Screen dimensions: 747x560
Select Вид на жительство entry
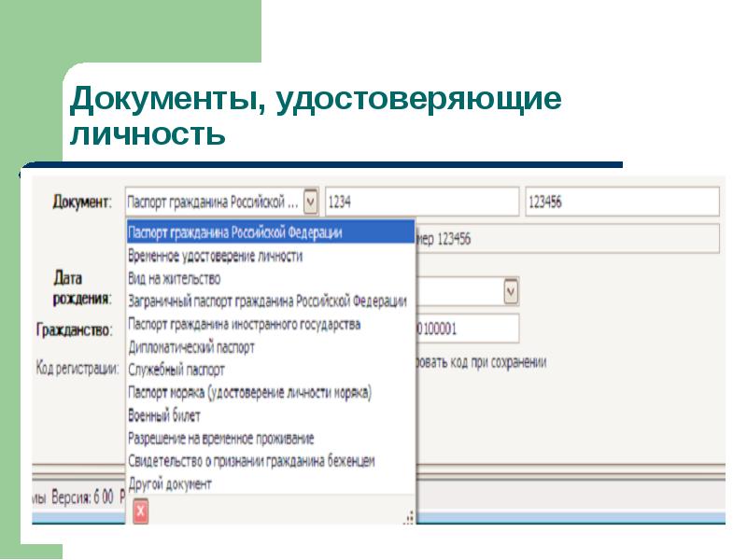[174, 278]
